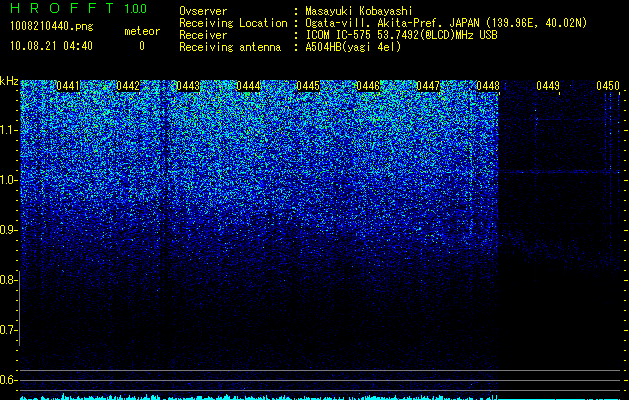The image size is (629, 400).
Task: Click receiver text ICOM IC-575 53.7492 MHz USB
Action: pos(401,35)
